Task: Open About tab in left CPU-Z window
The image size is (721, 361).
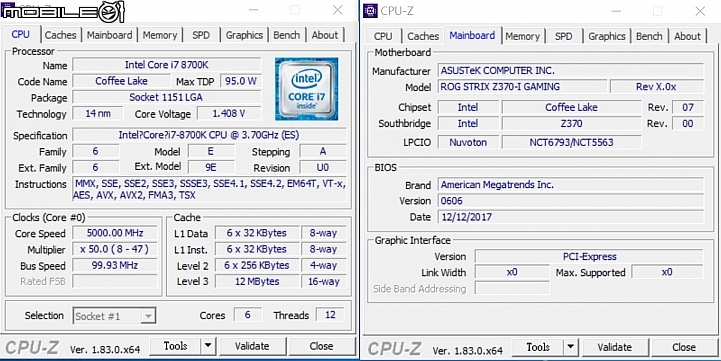Action: pos(325,35)
